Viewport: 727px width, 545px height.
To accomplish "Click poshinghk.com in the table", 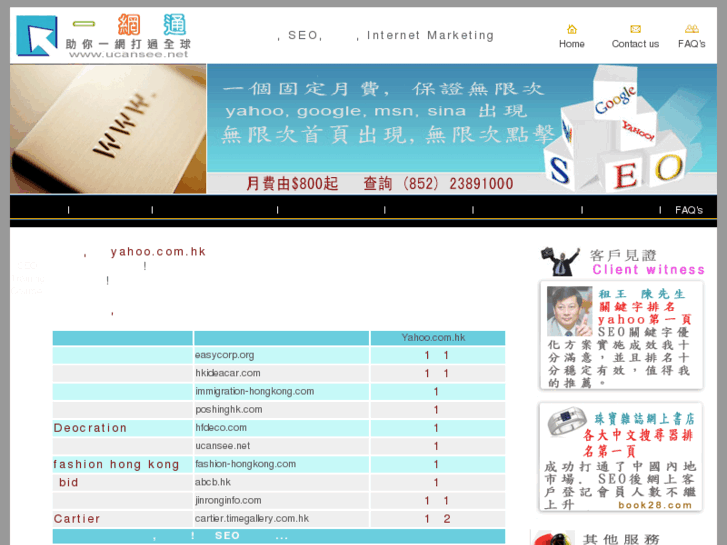I will [x=229, y=410].
